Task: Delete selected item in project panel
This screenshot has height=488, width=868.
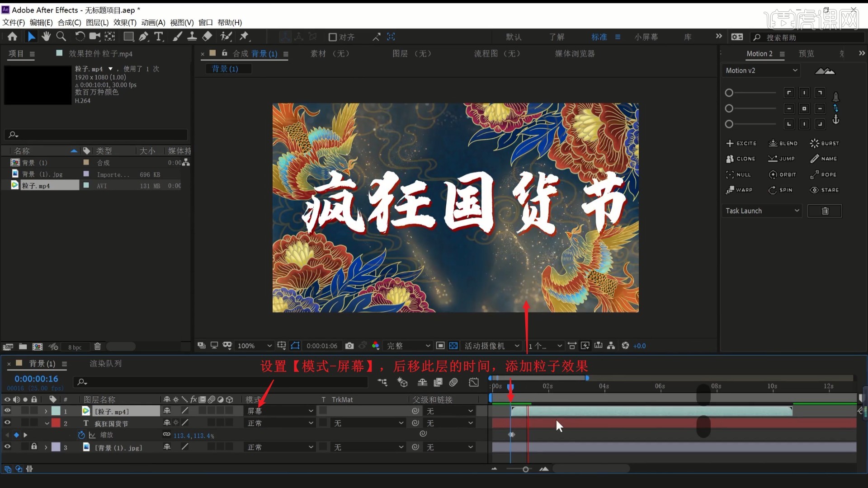Action: click(x=97, y=347)
